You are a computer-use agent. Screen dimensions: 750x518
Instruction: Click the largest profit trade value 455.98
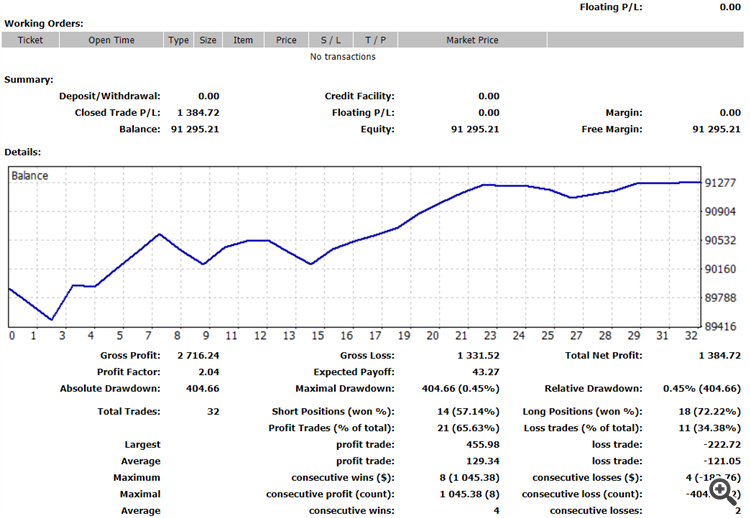483,444
